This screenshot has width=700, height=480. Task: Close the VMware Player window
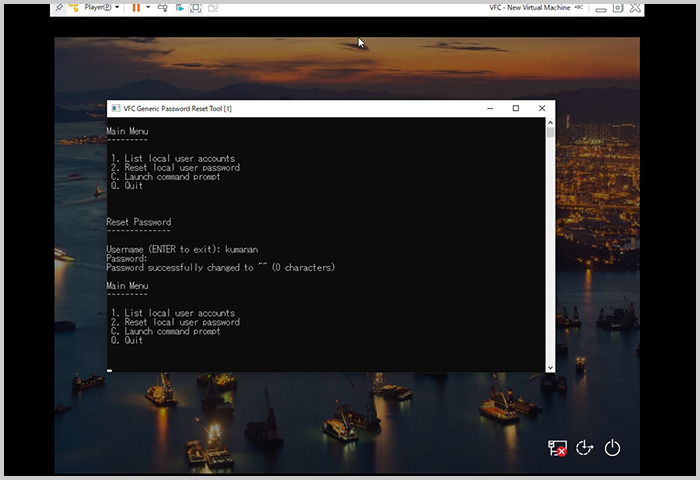pos(635,8)
